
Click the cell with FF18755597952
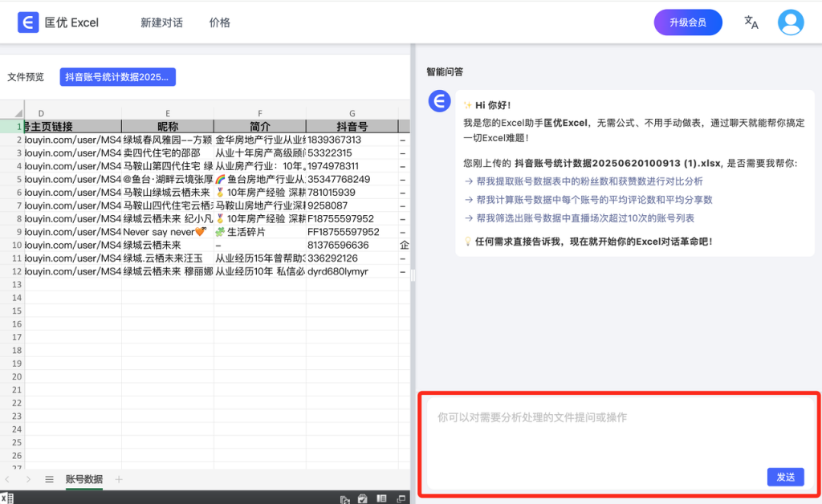[x=352, y=232]
